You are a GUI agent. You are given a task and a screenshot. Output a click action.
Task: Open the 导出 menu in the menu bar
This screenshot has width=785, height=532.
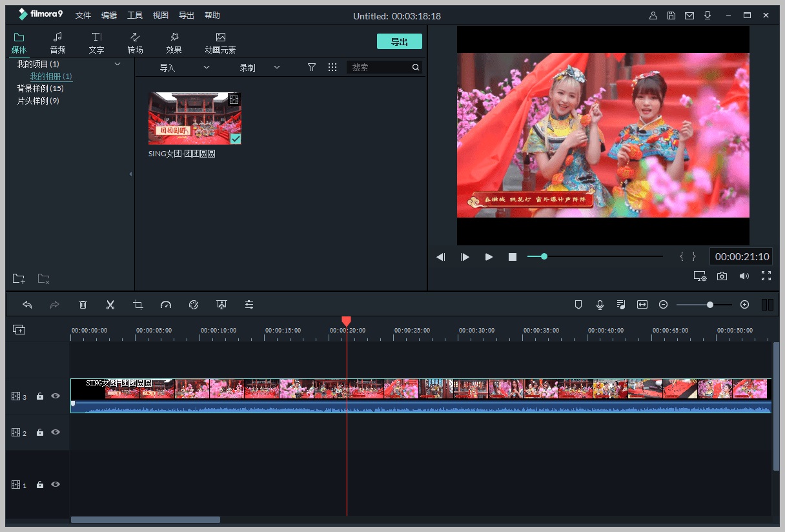(186, 15)
